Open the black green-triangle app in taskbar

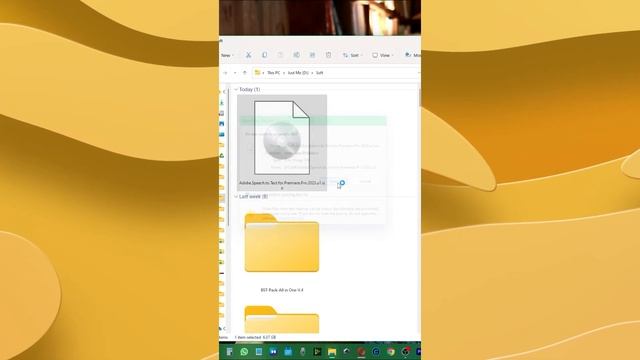coord(317,351)
